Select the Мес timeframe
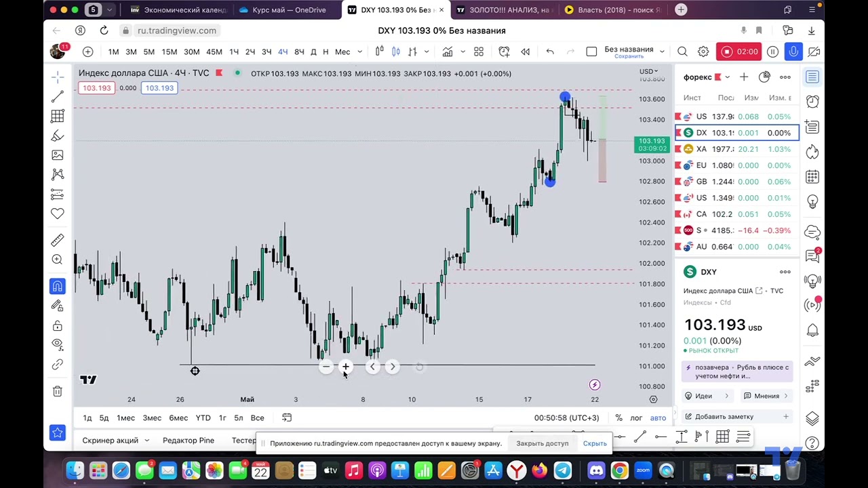Screen dimensions: 868x488 342,52
